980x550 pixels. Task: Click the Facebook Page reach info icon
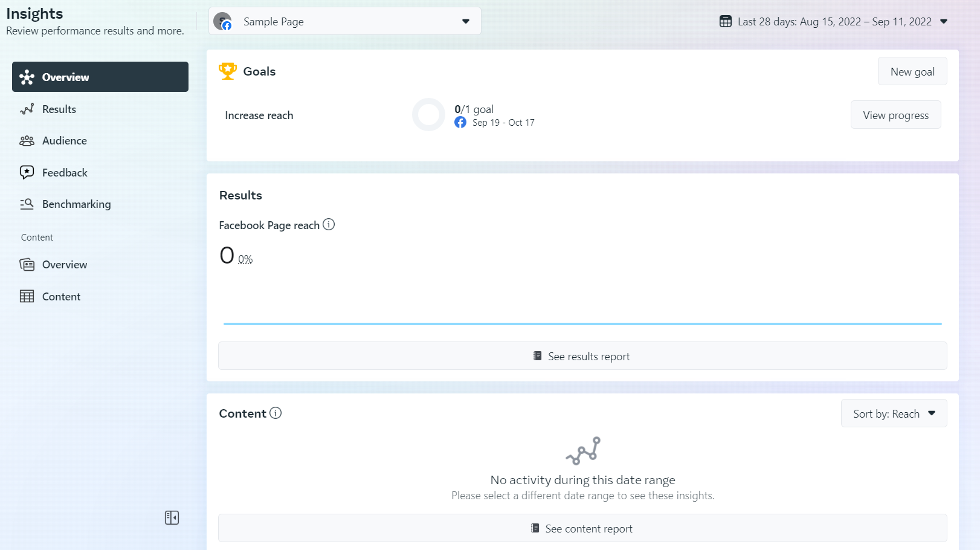(x=329, y=225)
